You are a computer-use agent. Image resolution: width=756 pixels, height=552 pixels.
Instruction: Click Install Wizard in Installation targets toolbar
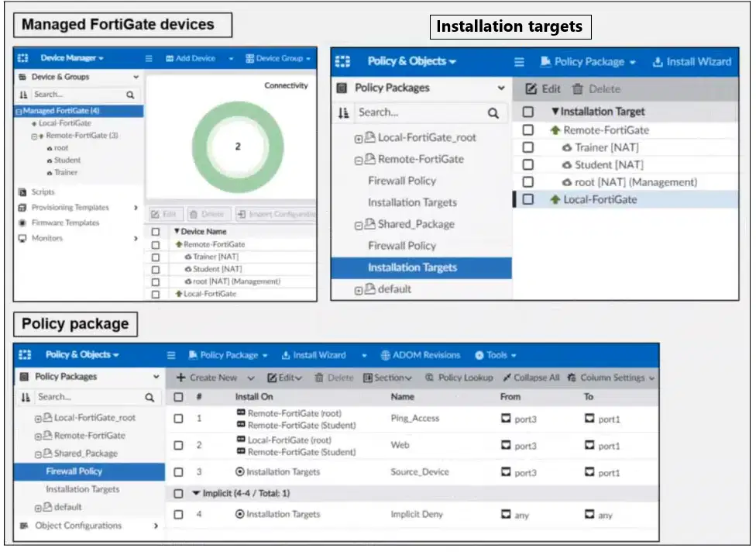pyautogui.click(x=692, y=62)
